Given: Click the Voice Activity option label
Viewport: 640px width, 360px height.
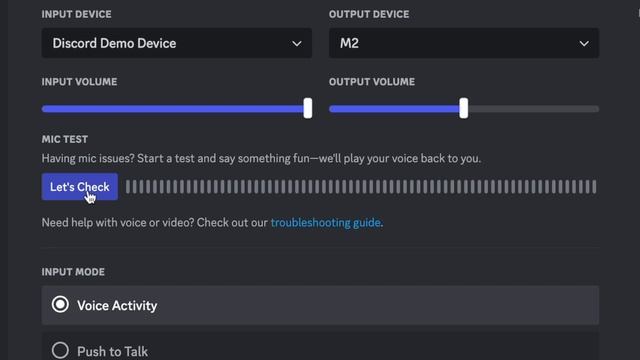Looking at the screenshot, I should click(x=117, y=306).
